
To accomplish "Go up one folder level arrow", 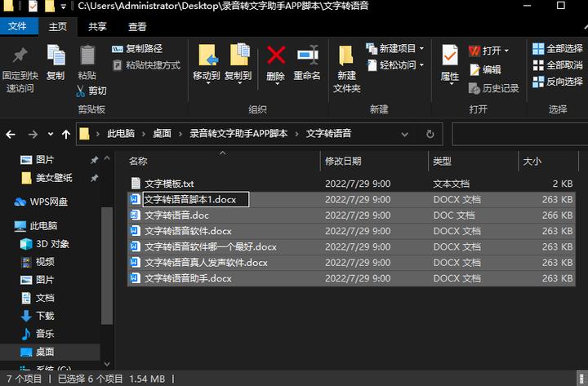I will [x=66, y=134].
